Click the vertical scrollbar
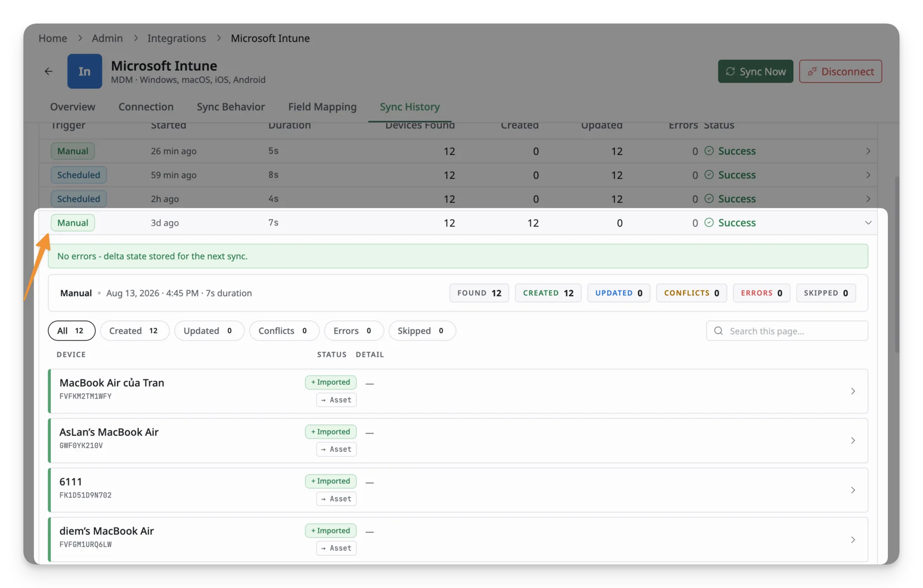 click(x=897, y=264)
